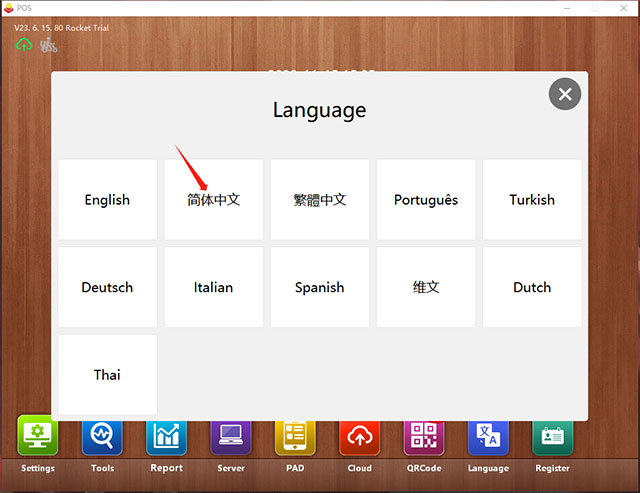Open the Tools icon

pos(102,437)
